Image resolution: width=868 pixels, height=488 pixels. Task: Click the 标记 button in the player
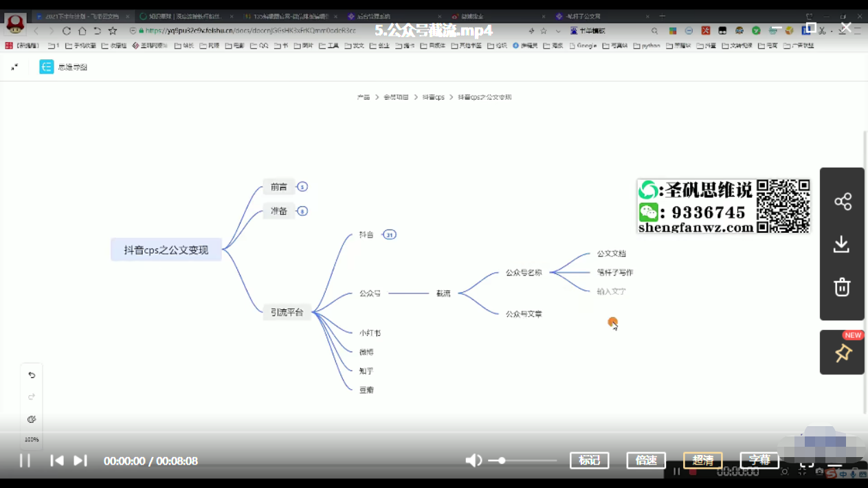point(590,461)
